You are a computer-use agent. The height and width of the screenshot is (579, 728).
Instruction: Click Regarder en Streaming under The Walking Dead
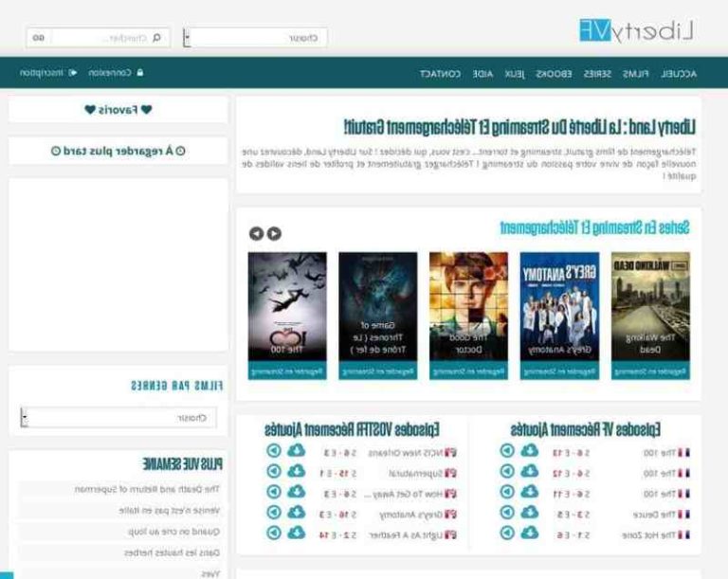click(650, 371)
